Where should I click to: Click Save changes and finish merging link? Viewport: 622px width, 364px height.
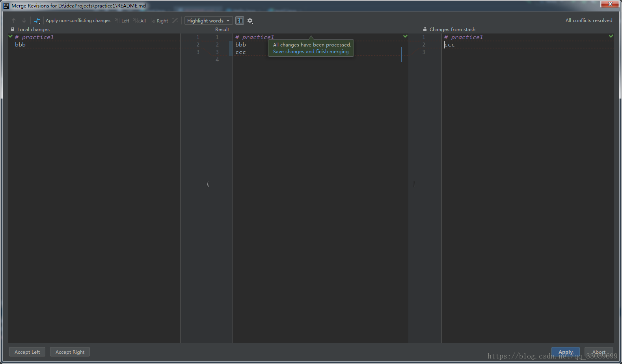click(311, 52)
